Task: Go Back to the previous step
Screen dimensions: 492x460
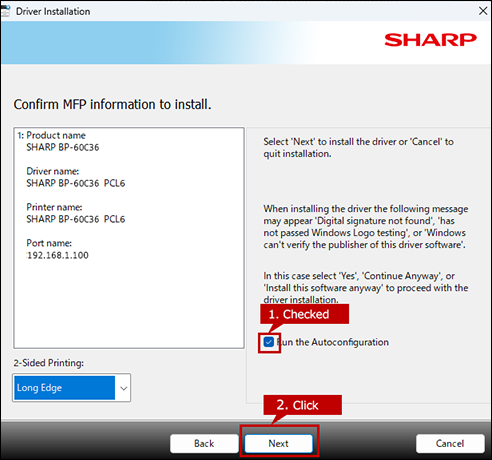Action: (204, 443)
